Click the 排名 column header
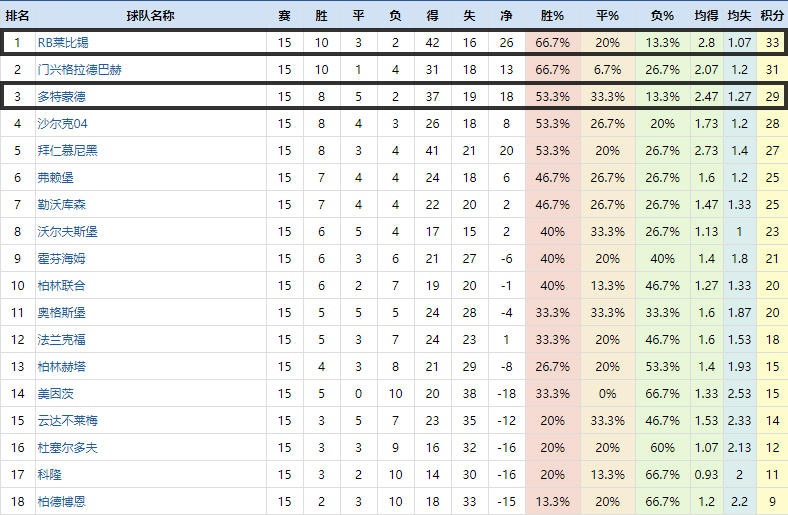Viewport: 788px width, 515px height. [x=18, y=16]
